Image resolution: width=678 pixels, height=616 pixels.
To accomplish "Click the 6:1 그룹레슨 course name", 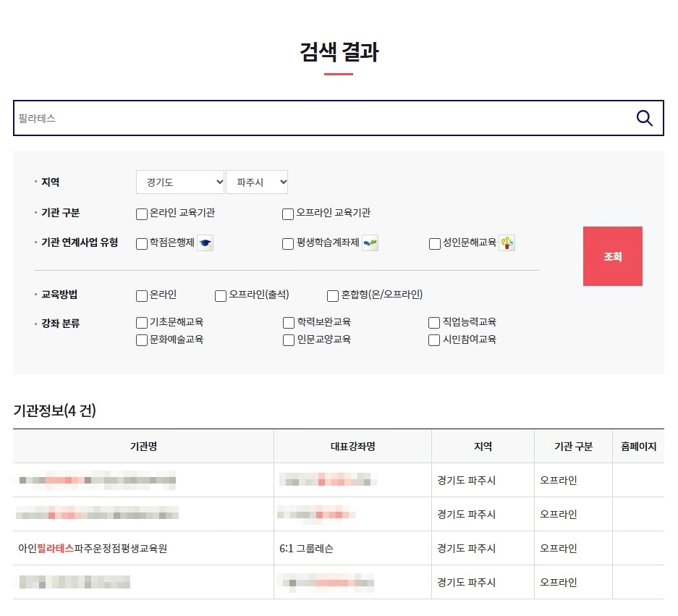I will 306,549.
